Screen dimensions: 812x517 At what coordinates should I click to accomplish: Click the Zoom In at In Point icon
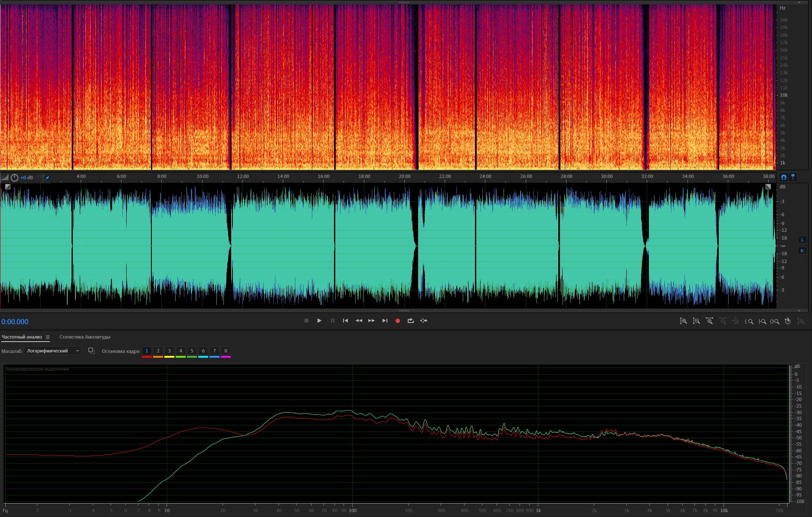(x=749, y=321)
